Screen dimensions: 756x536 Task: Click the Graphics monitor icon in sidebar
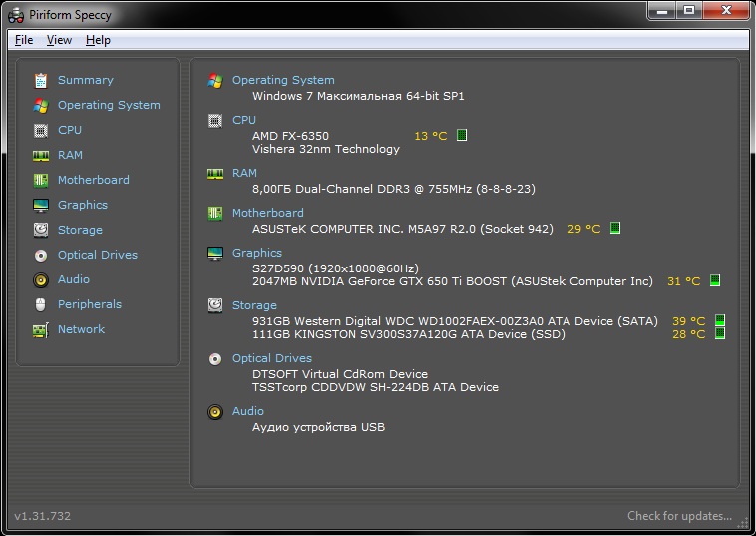41,205
